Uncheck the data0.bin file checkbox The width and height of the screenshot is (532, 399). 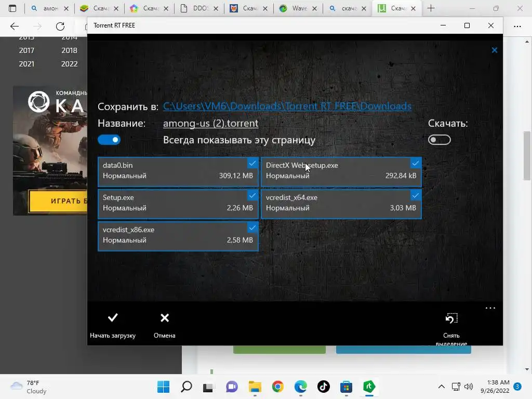pos(252,163)
